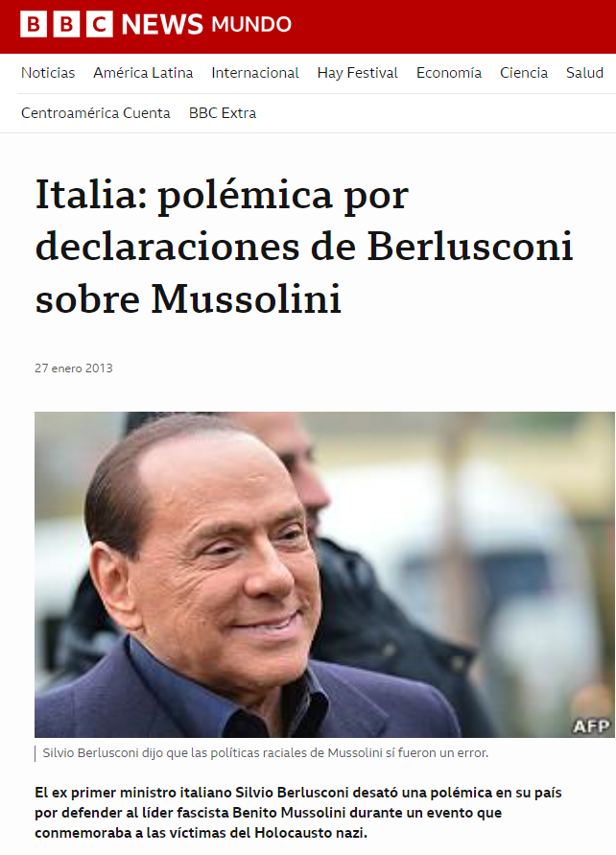The width and height of the screenshot is (616, 855).
Task: Go to the Salud section
Action: [x=584, y=73]
